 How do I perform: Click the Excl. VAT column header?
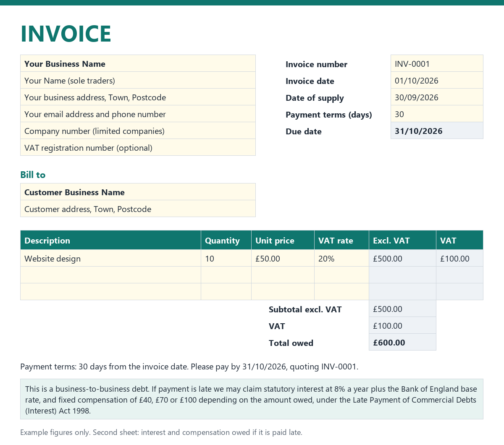tap(402, 240)
